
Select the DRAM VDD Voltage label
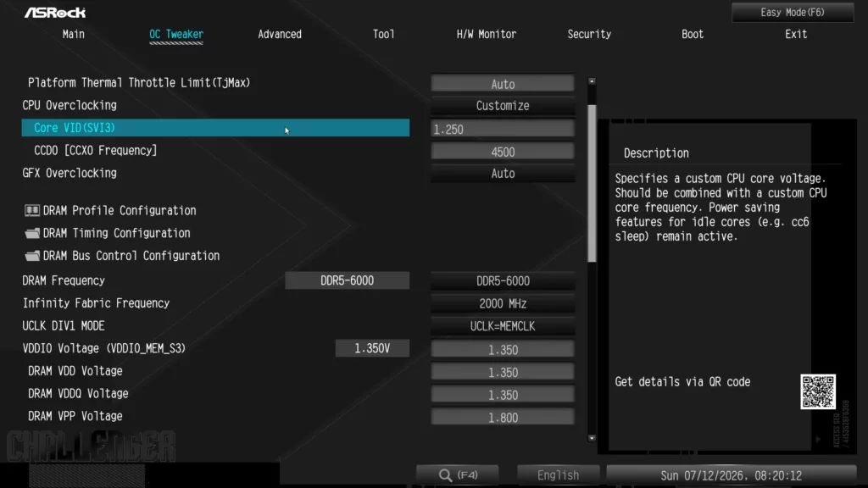[75, 371]
